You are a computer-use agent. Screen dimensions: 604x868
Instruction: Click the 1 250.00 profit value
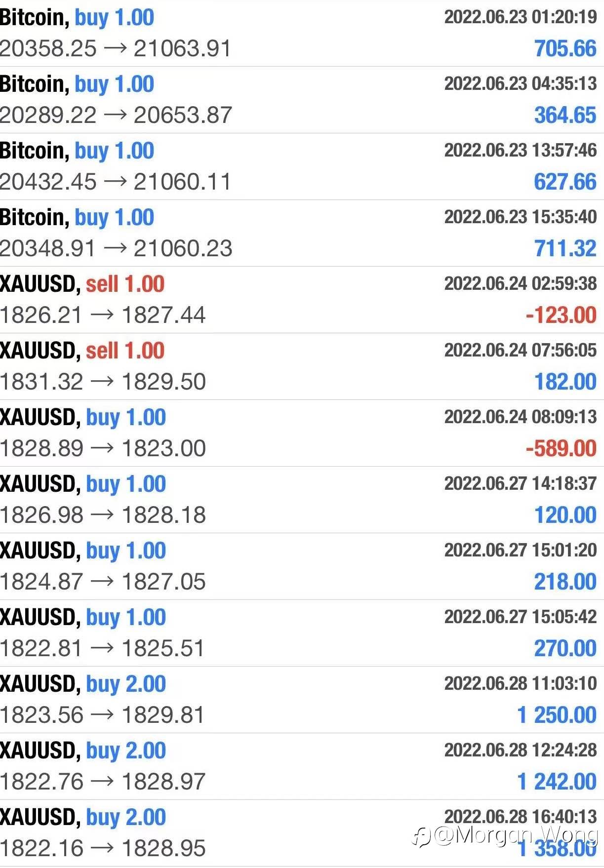click(x=557, y=715)
